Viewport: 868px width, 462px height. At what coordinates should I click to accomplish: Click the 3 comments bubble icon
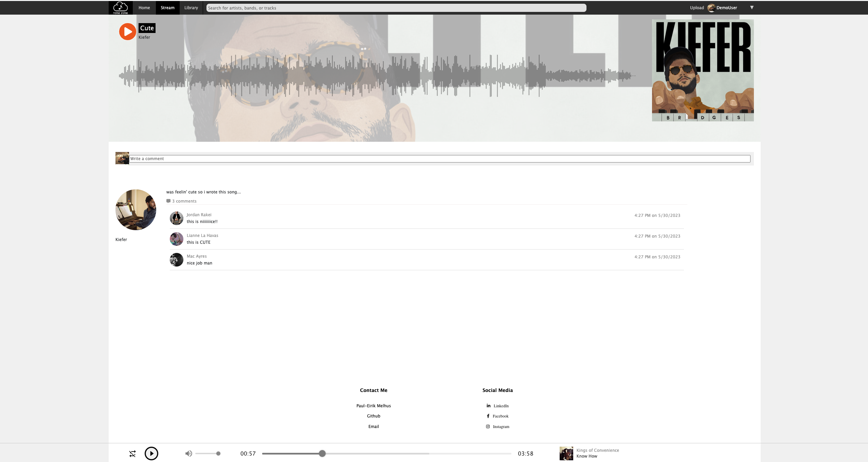[x=168, y=201]
